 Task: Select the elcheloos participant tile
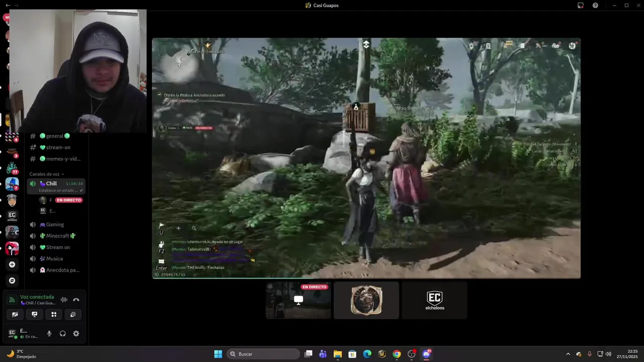pyautogui.click(x=435, y=300)
